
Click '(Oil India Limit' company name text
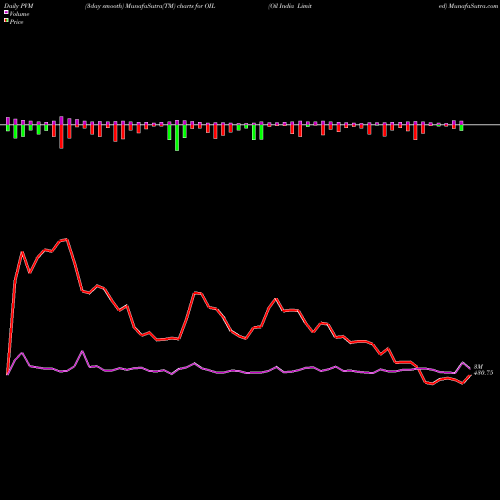pyautogui.click(x=290, y=6)
